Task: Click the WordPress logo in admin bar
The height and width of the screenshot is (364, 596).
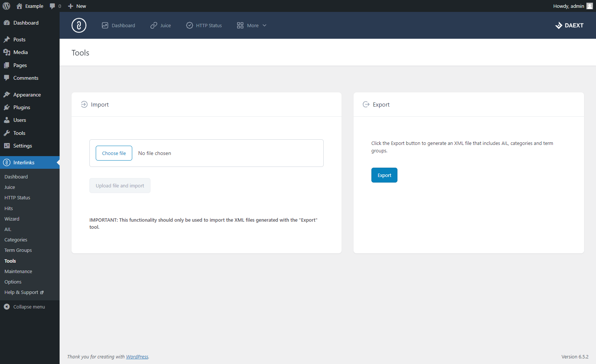Action: pyautogui.click(x=6, y=6)
